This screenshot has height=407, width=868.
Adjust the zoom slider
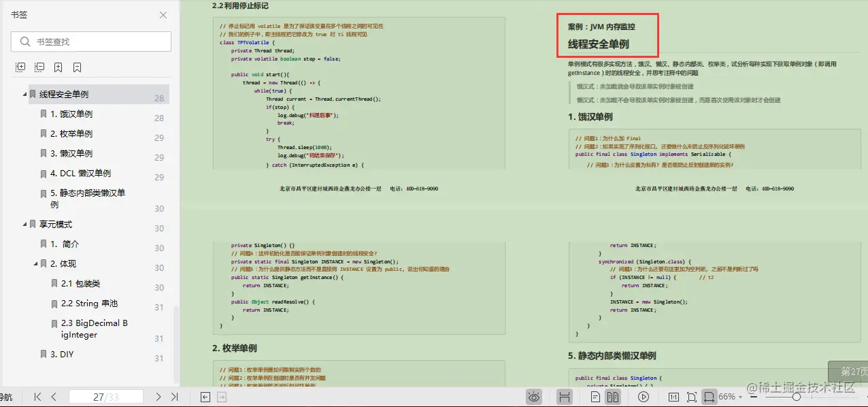[796, 397]
